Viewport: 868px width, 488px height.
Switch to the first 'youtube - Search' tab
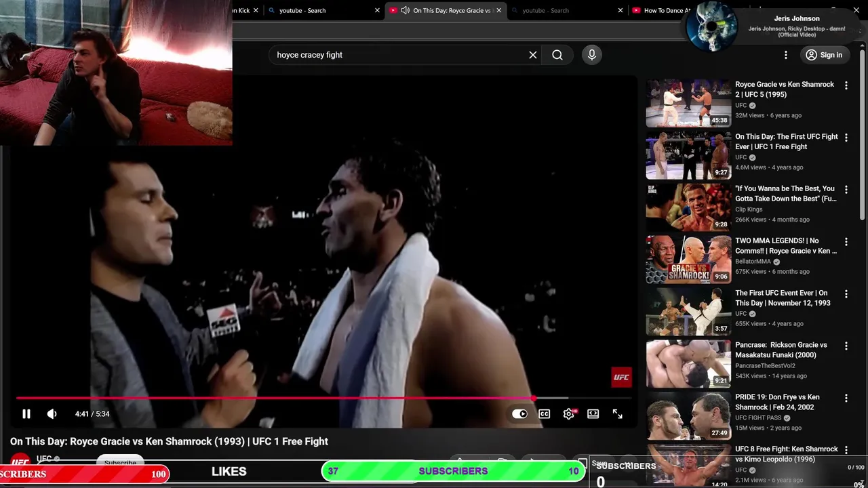click(324, 10)
